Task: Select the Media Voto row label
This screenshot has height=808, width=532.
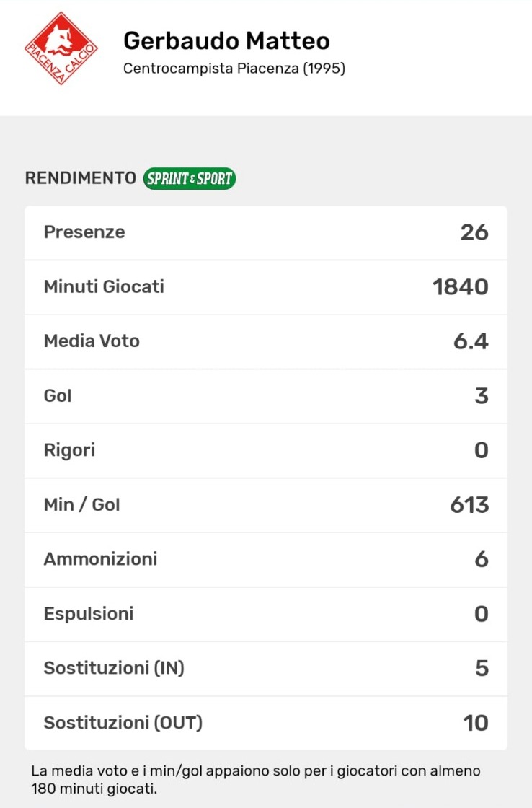Action: pos(92,341)
